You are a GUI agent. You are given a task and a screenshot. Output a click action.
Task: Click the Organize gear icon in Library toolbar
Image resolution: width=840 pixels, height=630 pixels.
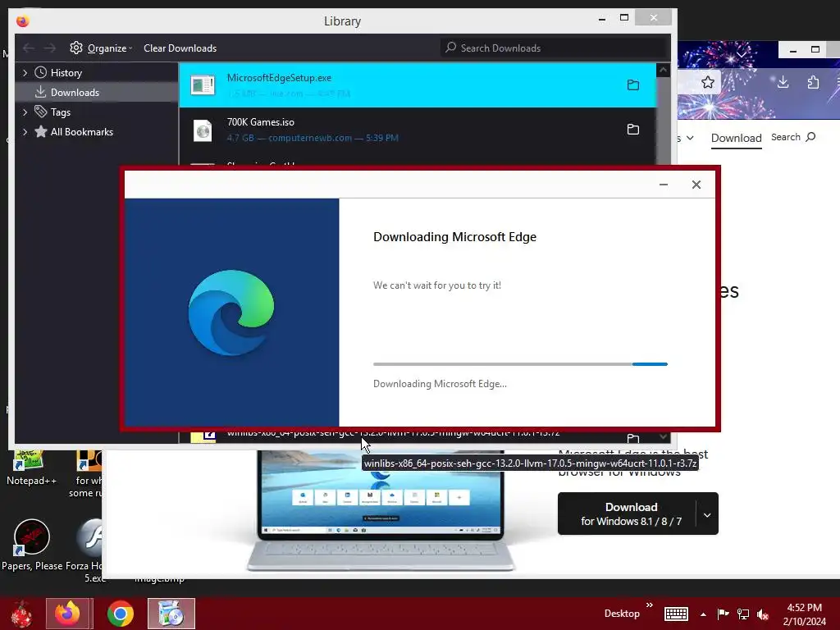pyautogui.click(x=76, y=48)
